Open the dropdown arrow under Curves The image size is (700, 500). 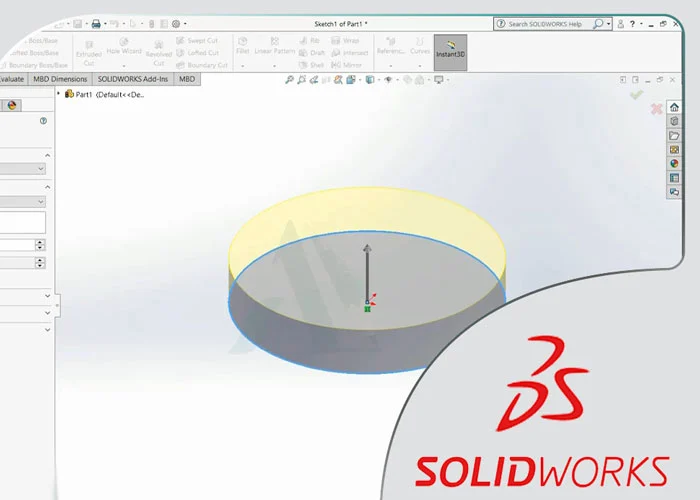[x=420, y=66]
